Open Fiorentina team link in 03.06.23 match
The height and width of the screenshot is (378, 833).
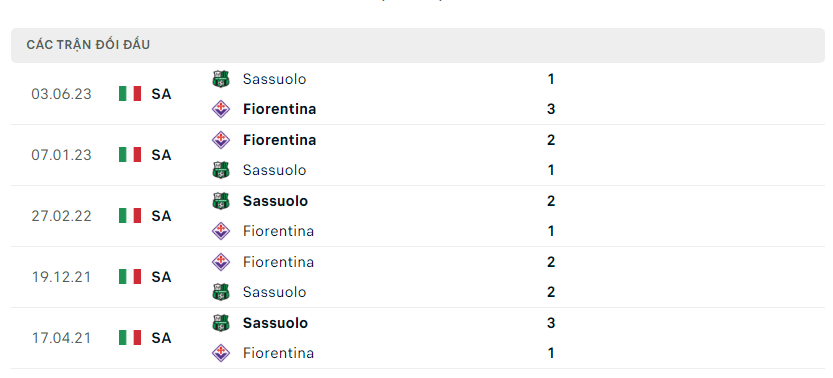pyautogui.click(x=279, y=109)
